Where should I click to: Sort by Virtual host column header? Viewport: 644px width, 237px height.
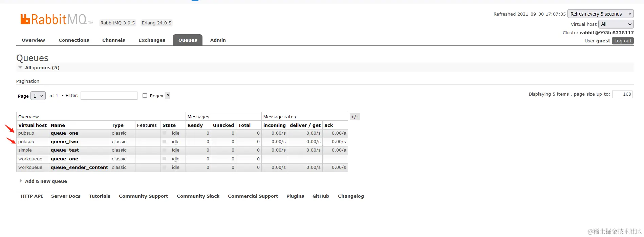33,125
